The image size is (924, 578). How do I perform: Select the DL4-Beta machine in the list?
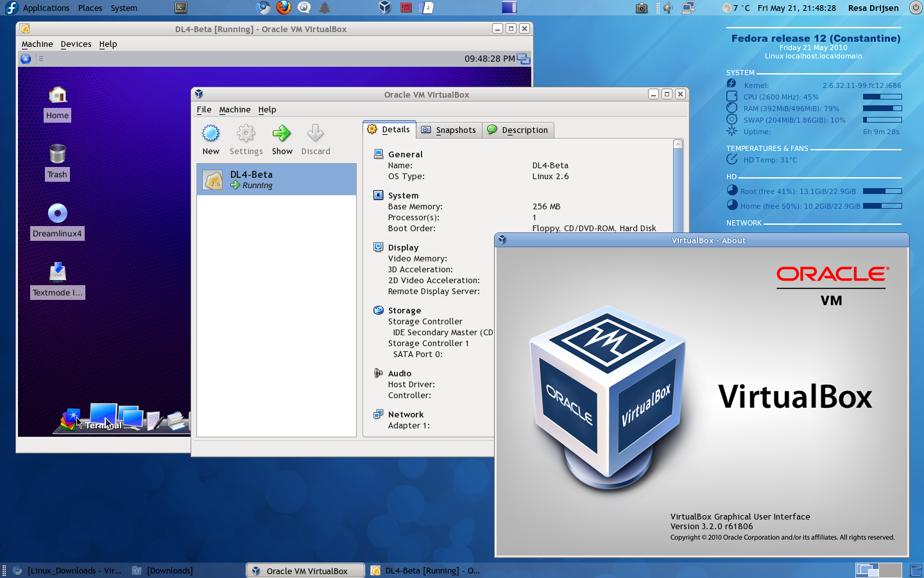pos(277,179)
